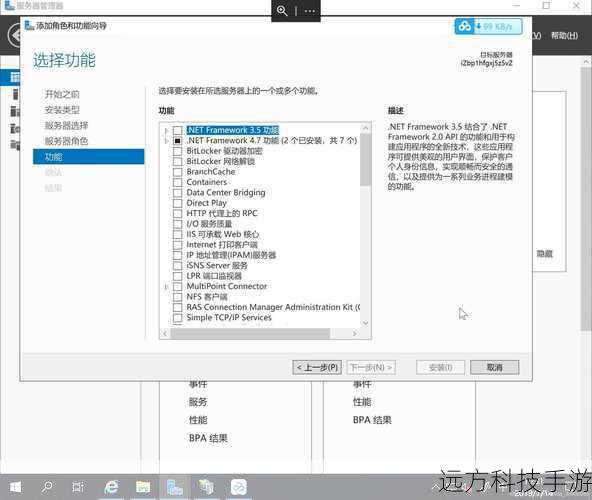The image size is (592, 500).
Task: Click right tile 性能 in Server Manager
Action: tap(362, 402)
